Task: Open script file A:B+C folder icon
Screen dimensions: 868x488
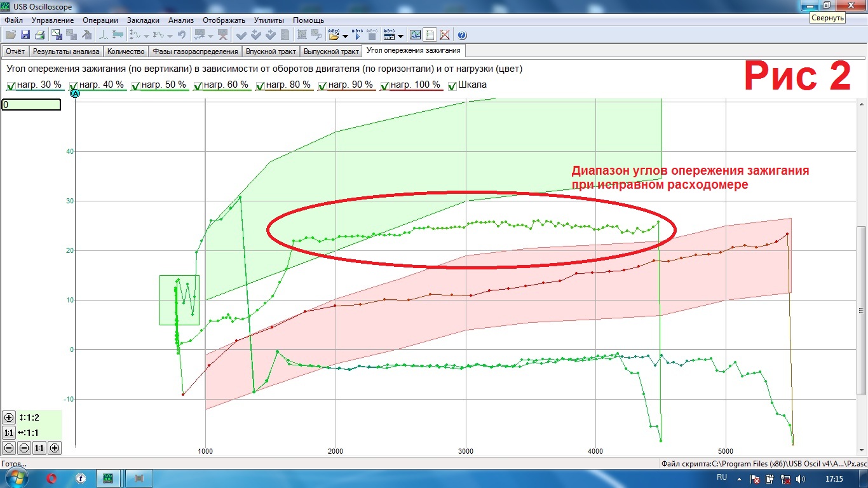Action: [x=334, y=35]
